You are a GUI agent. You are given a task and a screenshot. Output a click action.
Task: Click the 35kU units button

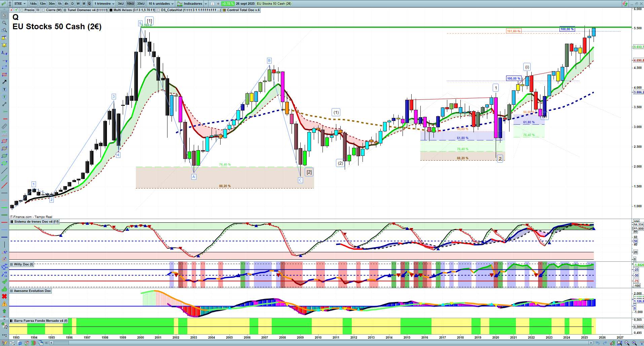point(141,4)
